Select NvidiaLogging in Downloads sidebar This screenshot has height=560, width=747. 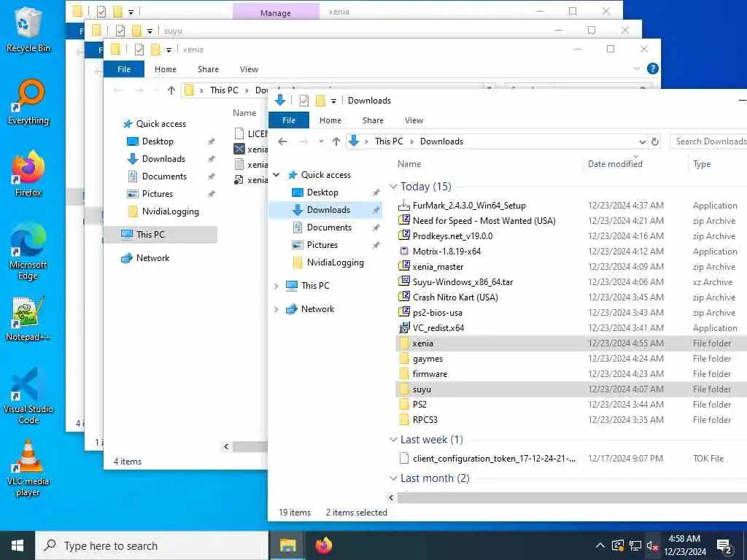335,262
